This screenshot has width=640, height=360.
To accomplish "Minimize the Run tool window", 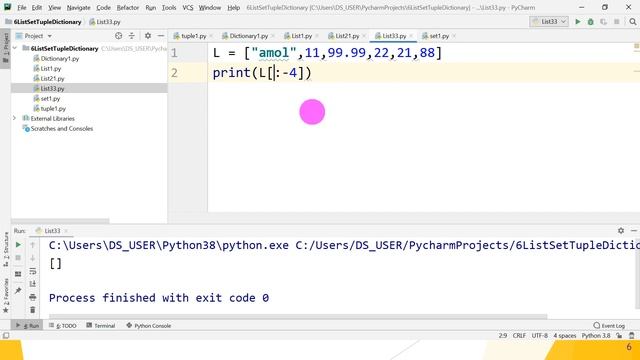I will 633,231.
